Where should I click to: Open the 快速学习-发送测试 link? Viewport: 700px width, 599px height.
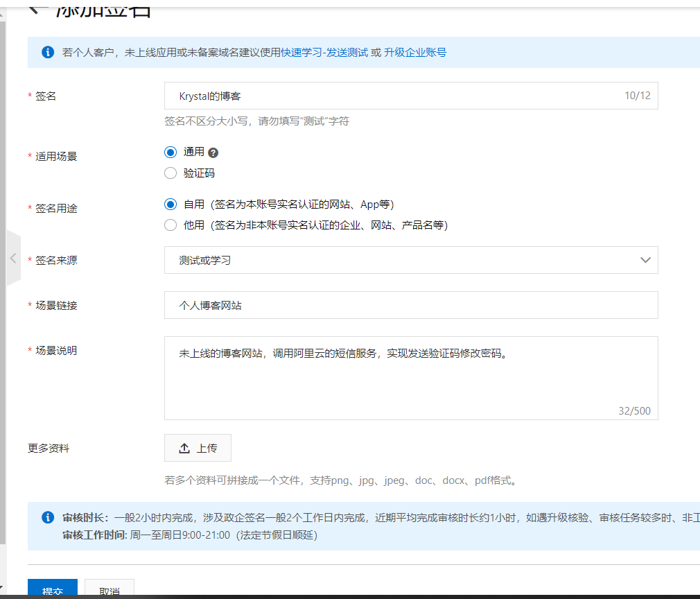tap(324, 52)
